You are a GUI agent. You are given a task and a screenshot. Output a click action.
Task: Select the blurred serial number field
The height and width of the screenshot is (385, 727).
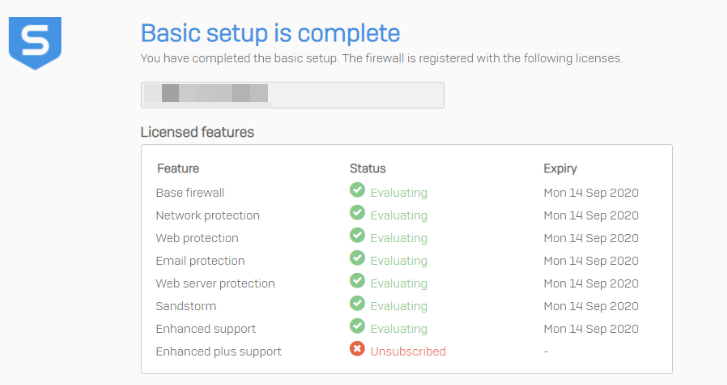point(293,95)
